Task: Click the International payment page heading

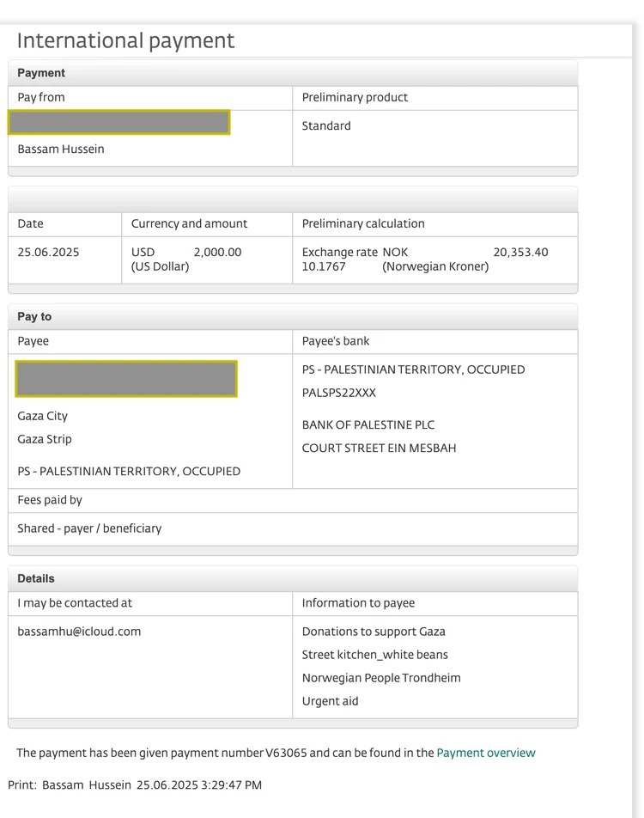Action: click(125, 40)
